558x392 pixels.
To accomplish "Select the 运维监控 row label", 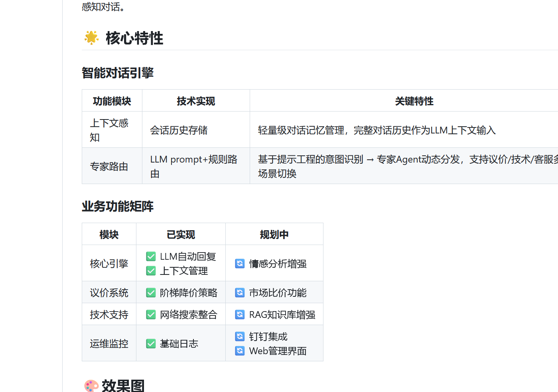I will [109, 344].
